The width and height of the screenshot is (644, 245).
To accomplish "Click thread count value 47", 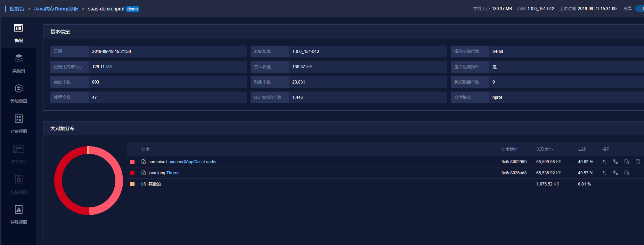I will 95,97.
